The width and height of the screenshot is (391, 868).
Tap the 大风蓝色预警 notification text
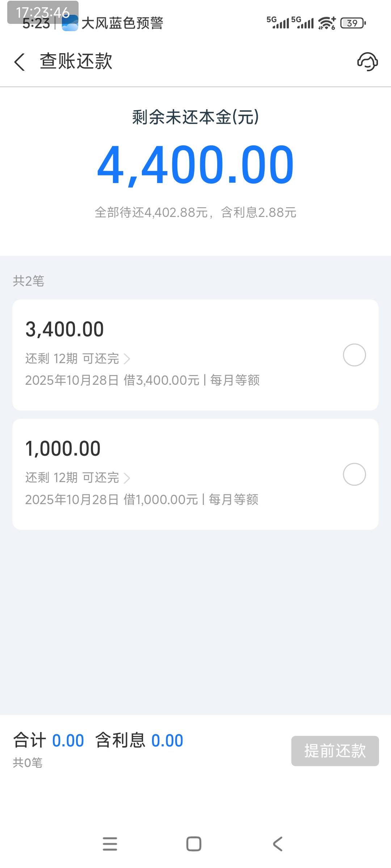pyautogui.click(x=122, y=24)
